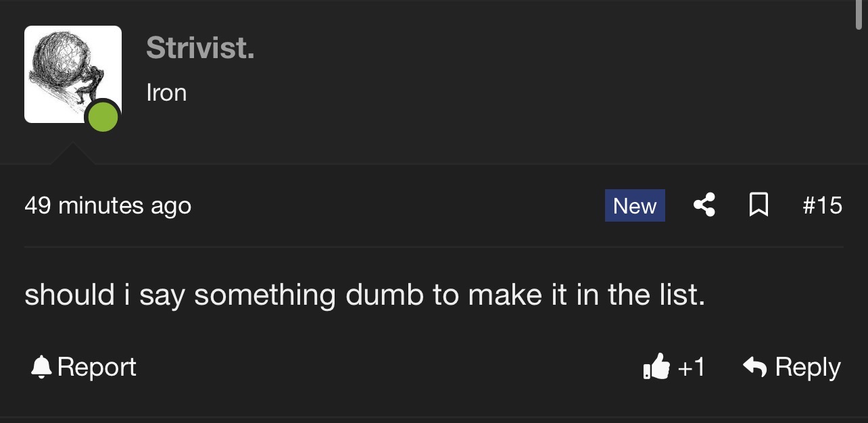Bookmark this post using the bookmark icon

point(759,205)
